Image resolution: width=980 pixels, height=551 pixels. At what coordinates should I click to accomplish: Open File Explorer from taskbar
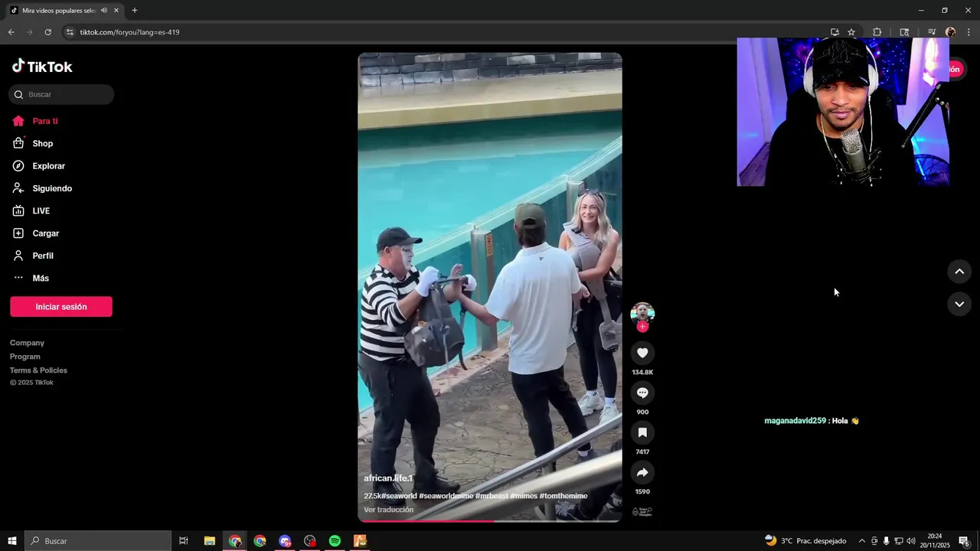tap(209, 541)
